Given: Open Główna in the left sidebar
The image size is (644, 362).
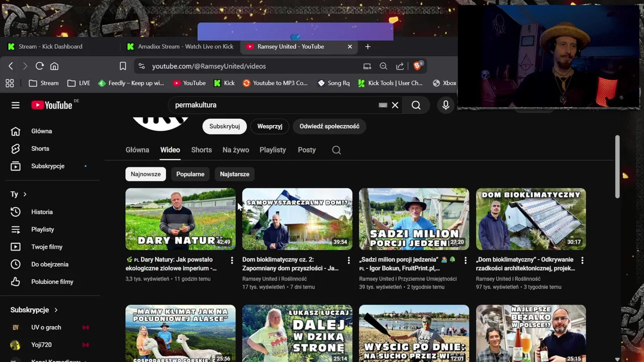Looking at the screenshot, I should point(52,131).
